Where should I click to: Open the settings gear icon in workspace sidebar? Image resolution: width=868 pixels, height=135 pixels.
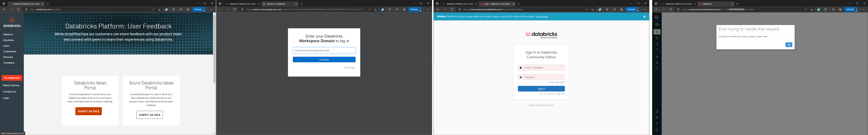(x=657, y=118)
